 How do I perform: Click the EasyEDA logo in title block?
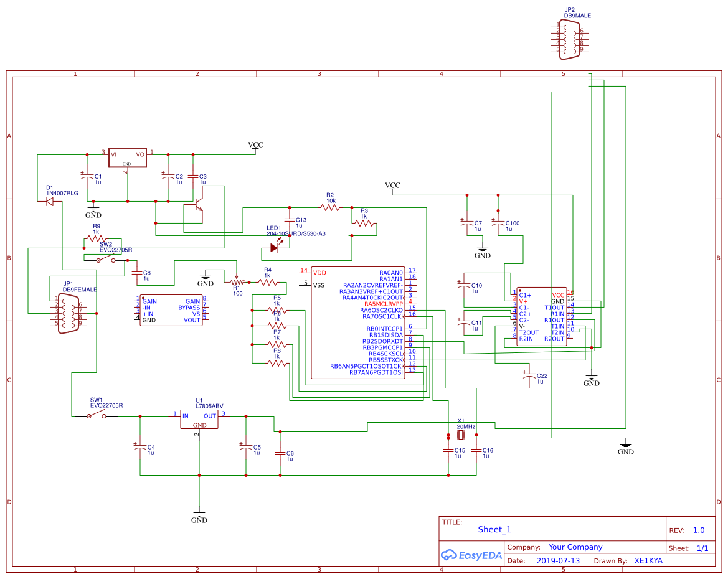471,555
